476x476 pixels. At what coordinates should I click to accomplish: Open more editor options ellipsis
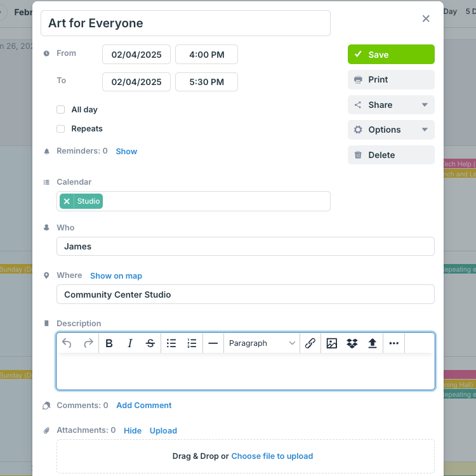pos(393,343)
